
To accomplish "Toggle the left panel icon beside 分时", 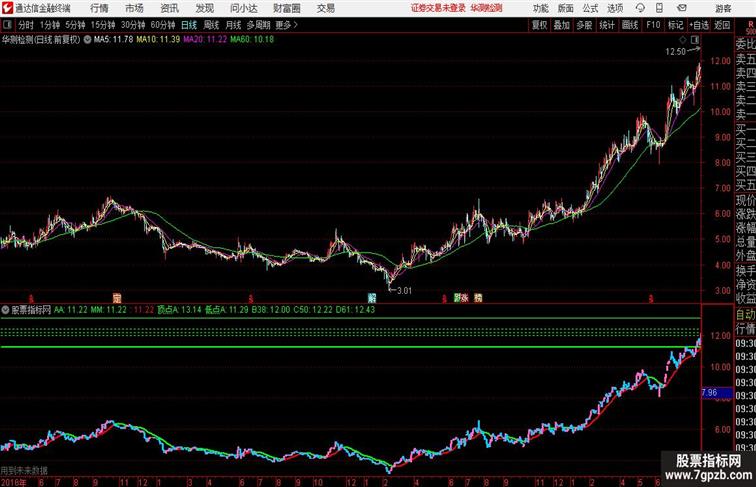I will tap(7, 25).
